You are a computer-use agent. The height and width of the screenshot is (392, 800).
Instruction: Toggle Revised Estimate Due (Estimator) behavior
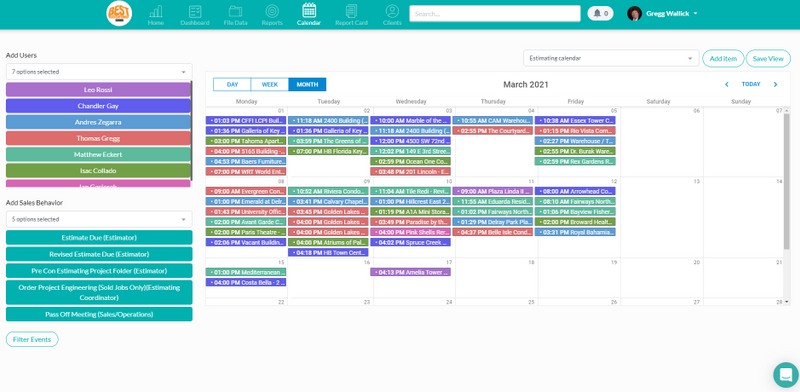click(99, 254)
